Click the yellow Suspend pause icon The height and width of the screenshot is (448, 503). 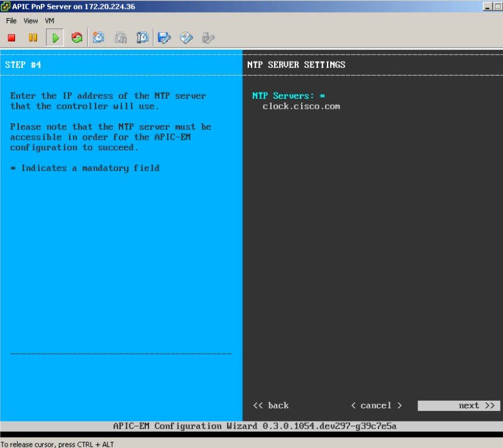(x=33, y=38)
